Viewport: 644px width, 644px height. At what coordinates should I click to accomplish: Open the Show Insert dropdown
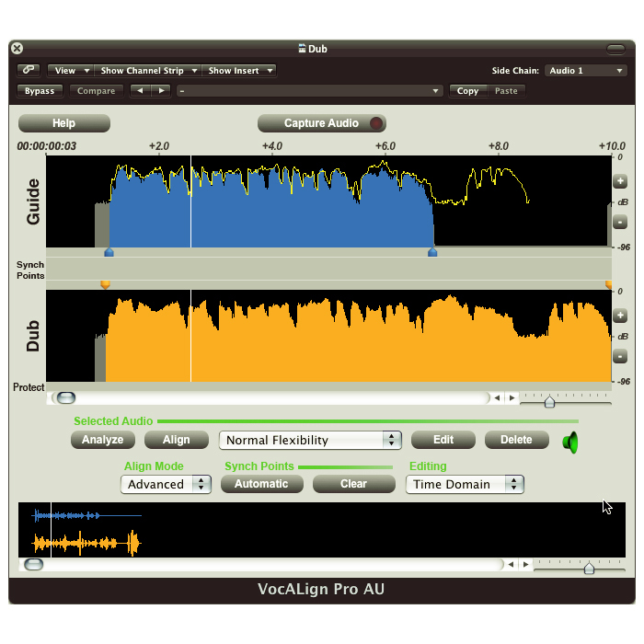tap(239, 70)
